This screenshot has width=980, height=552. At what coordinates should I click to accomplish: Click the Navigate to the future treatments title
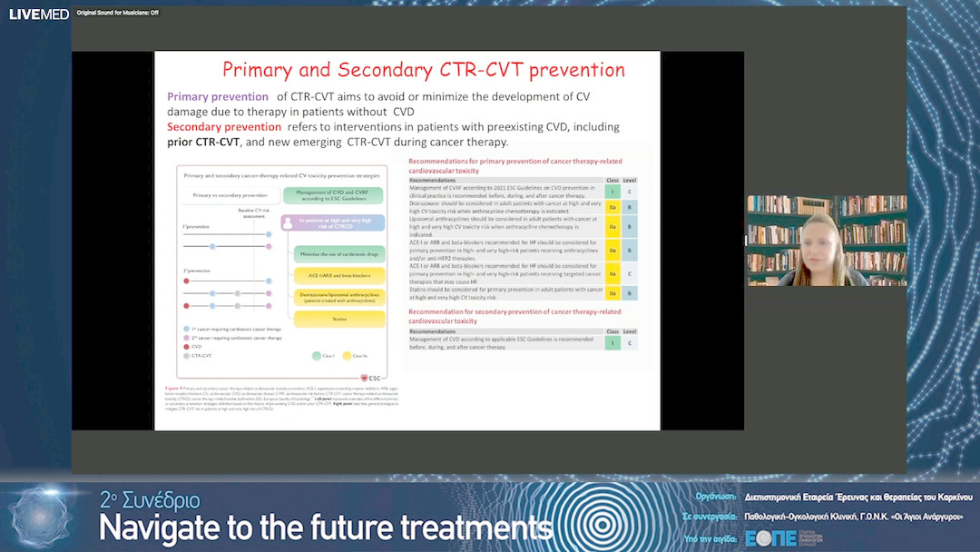tap(325, 527)
